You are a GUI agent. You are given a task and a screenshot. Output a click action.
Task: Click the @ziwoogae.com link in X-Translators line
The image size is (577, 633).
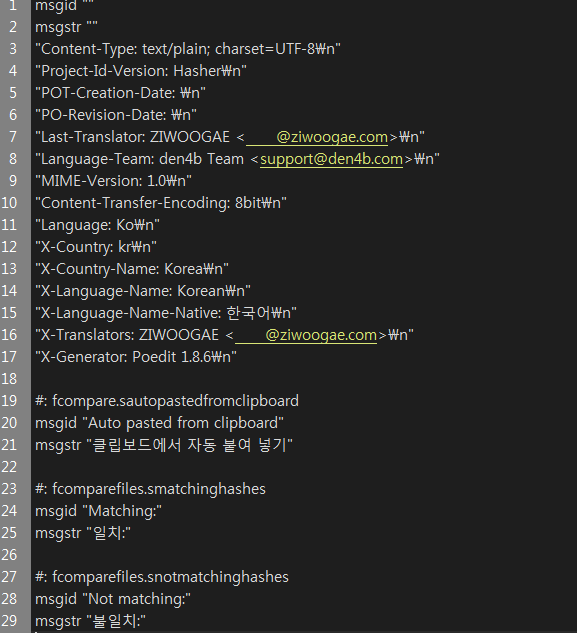[306, 335]
